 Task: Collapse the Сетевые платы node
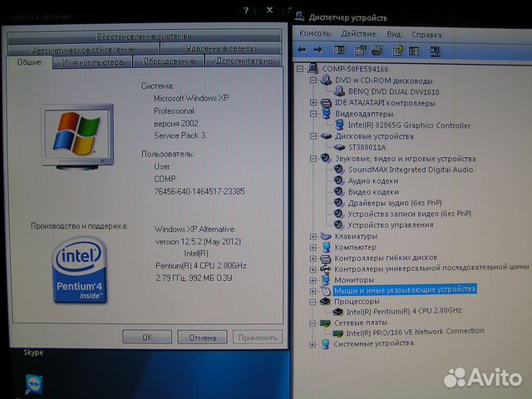click(313, 323)
